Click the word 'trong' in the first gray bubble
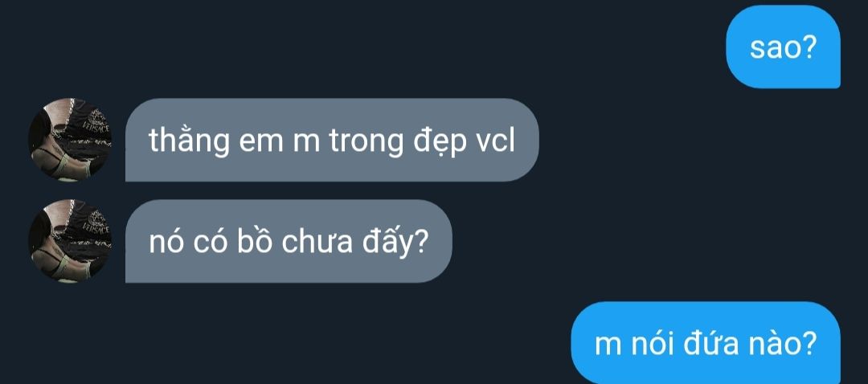The height and width of the screenshot is (384, 868). [366, 143]
